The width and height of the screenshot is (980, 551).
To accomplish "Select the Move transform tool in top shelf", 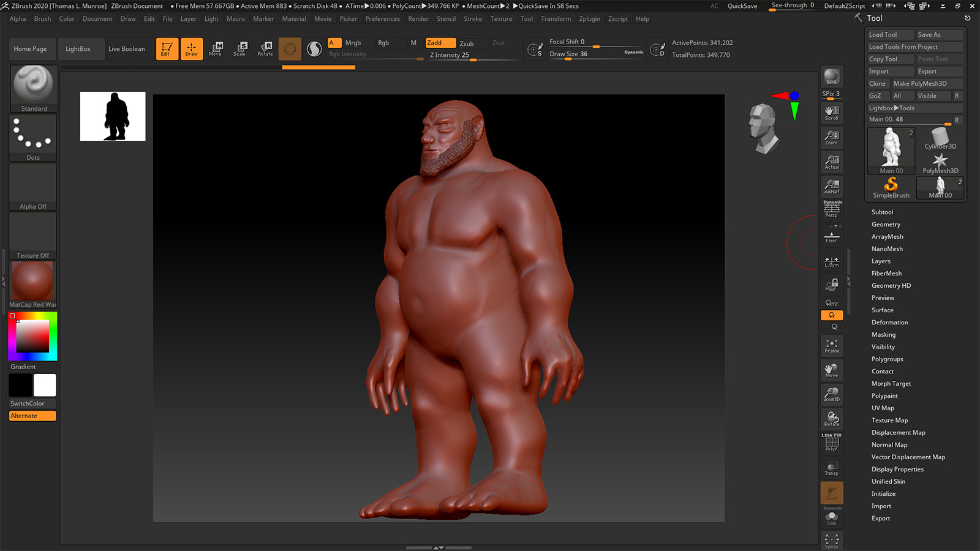I will [x=216, y=49].
